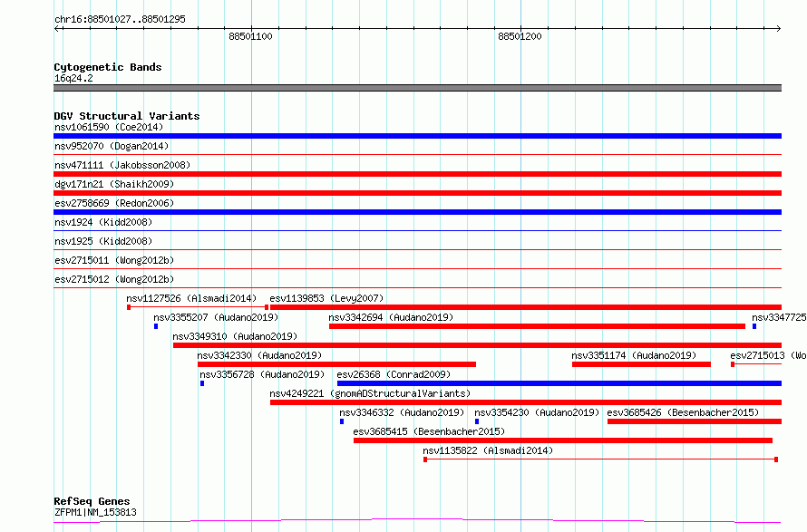Click the RefSeq Genes track title
This screenshot has width=807, height=532.
pos(92,501)
